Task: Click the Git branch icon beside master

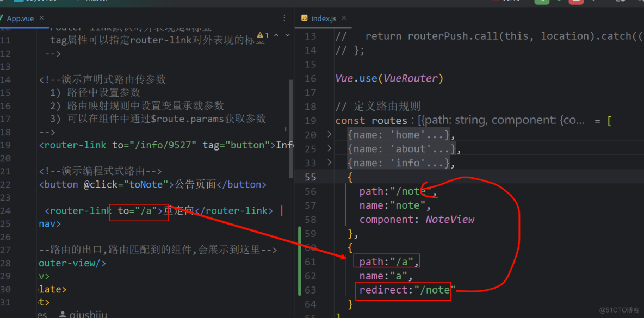Action: tap(79, 2)
